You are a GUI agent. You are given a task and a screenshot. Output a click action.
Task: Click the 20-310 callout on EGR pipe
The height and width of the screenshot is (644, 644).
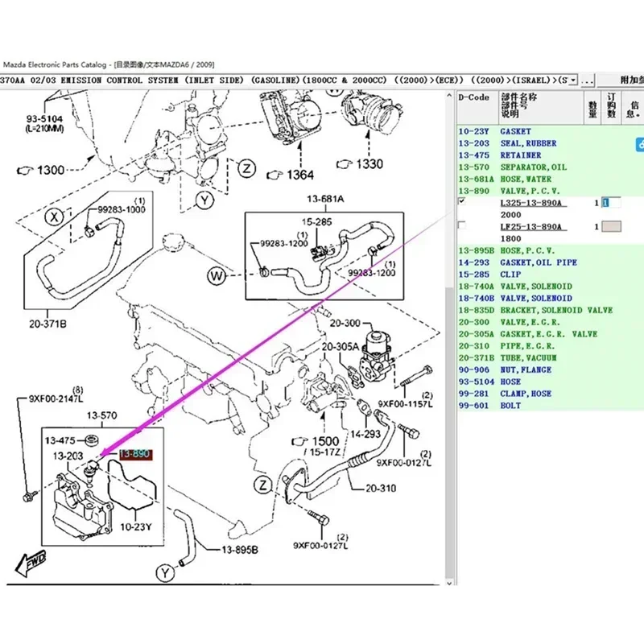[381, 489]
